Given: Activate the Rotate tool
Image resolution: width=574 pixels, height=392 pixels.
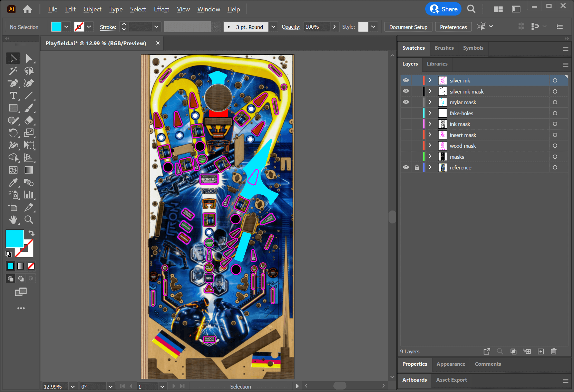Looking at the screenshot, I should [x=13, y=133].
